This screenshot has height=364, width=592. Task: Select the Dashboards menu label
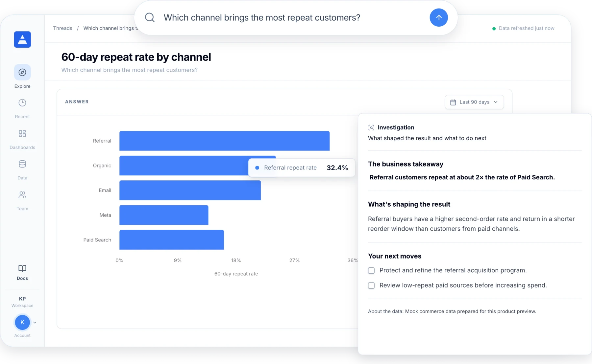[22, 148]
